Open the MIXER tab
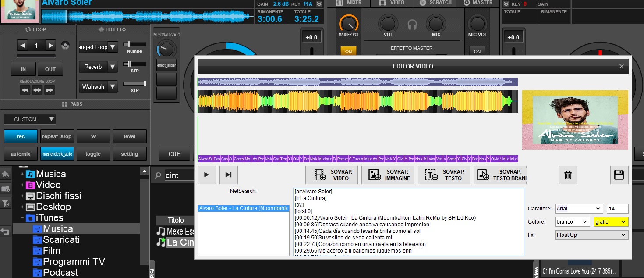Viewport: 644px width, 278px height. (349, 3)
